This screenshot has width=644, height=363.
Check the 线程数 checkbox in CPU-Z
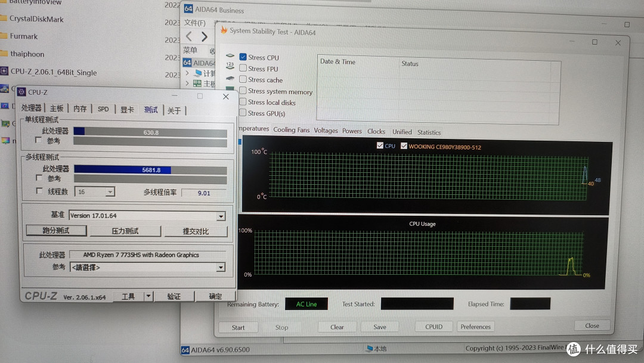click(x=39, y=191)
